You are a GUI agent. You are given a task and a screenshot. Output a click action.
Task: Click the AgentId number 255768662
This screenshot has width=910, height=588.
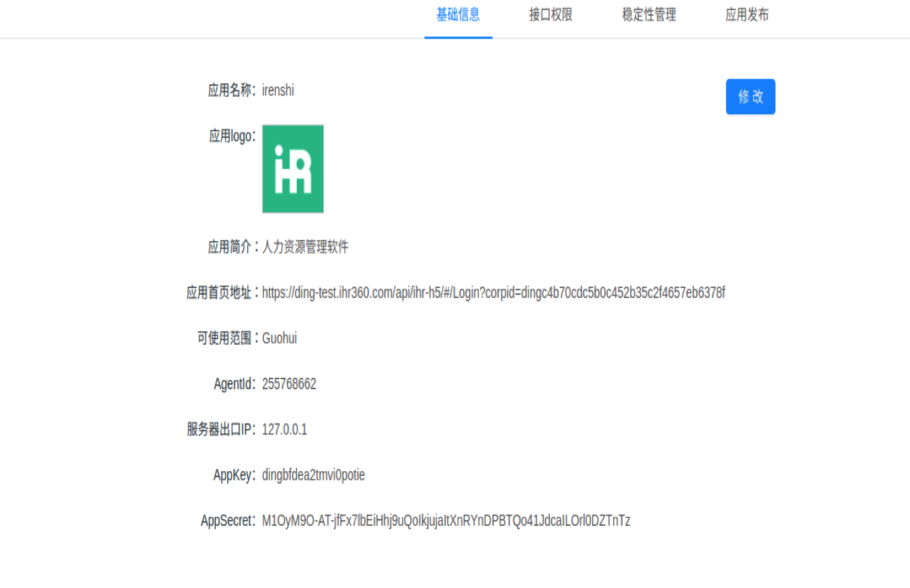click(x=289, y=385)
